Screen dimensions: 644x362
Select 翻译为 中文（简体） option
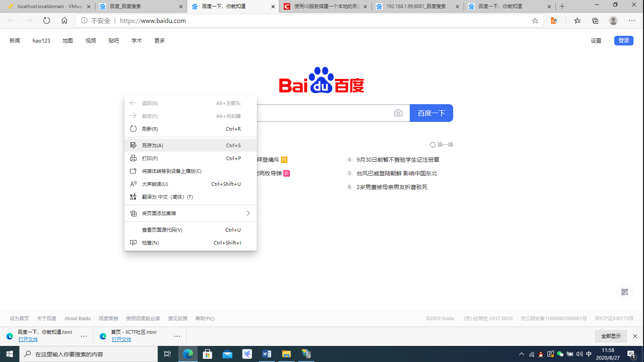(190, 197)
